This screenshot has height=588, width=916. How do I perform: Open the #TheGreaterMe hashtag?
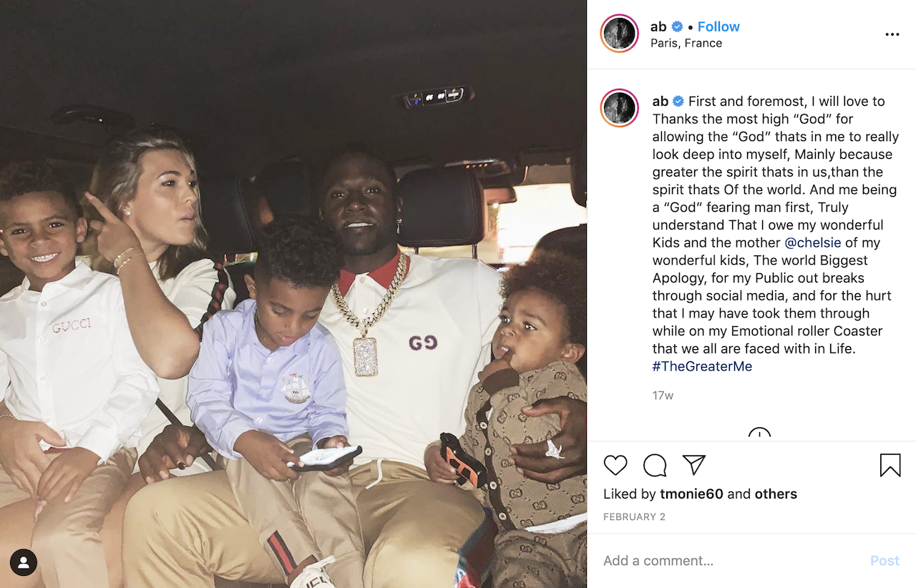point(702,366)
